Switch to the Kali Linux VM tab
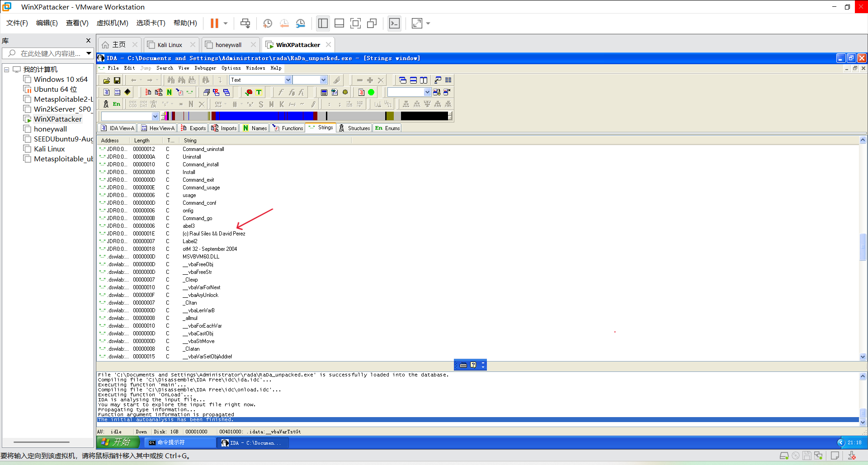 coord(171,45)
